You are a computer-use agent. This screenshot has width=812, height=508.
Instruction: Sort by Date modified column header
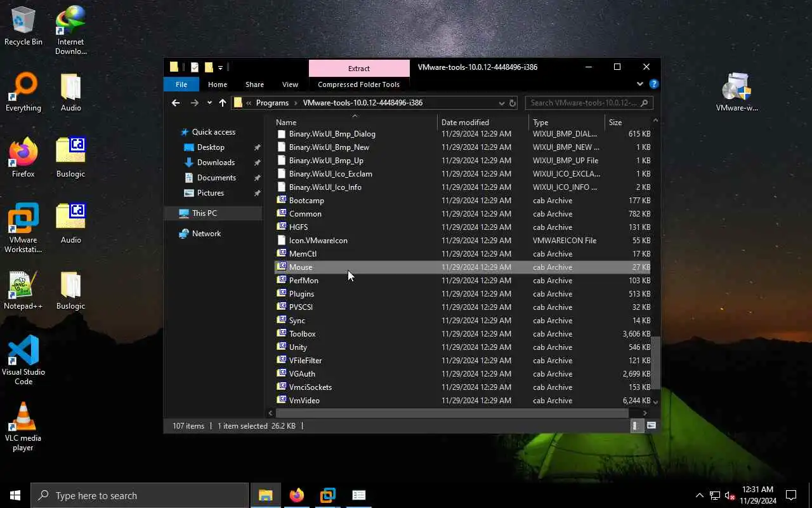483,122
